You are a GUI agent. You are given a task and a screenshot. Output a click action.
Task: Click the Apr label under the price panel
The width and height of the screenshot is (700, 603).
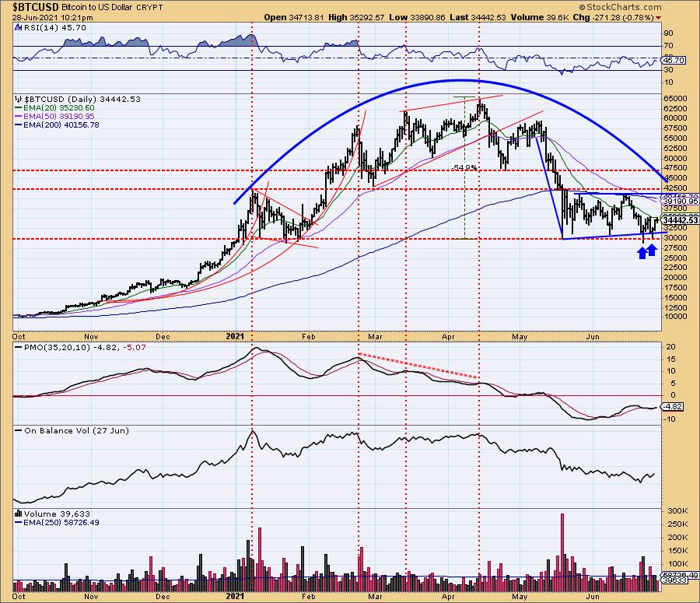click(x=448, y=336)
